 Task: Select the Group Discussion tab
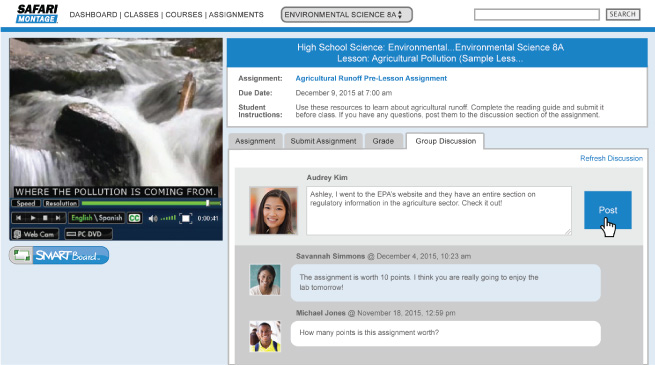pos(445,141)
